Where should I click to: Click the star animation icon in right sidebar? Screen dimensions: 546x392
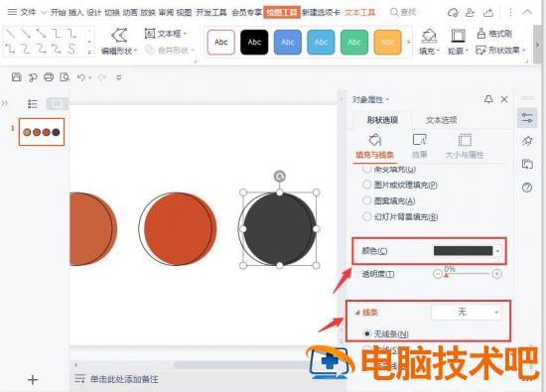pos(527,141)
